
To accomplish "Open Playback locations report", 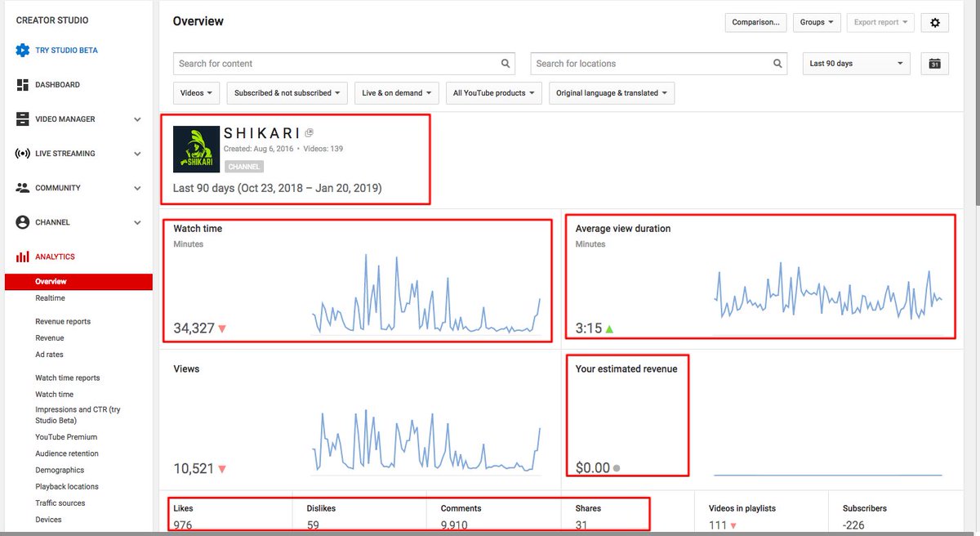I will 67,487.
